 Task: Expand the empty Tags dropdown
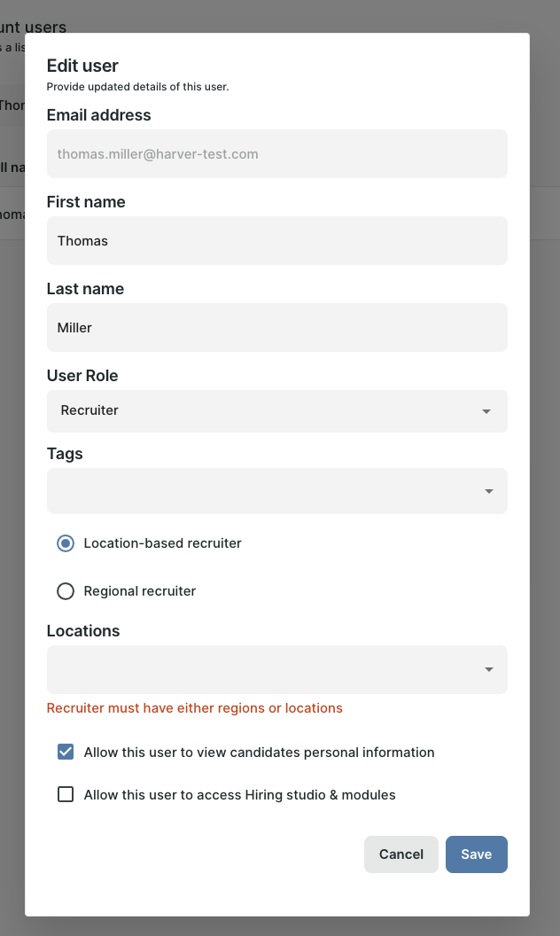[266, 491]
